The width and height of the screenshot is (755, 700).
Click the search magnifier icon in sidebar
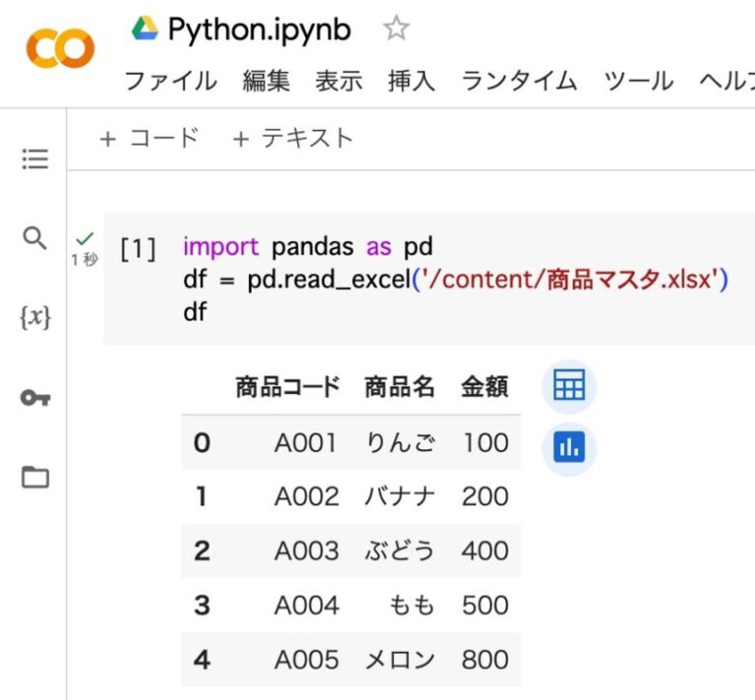tap(34, 238)
